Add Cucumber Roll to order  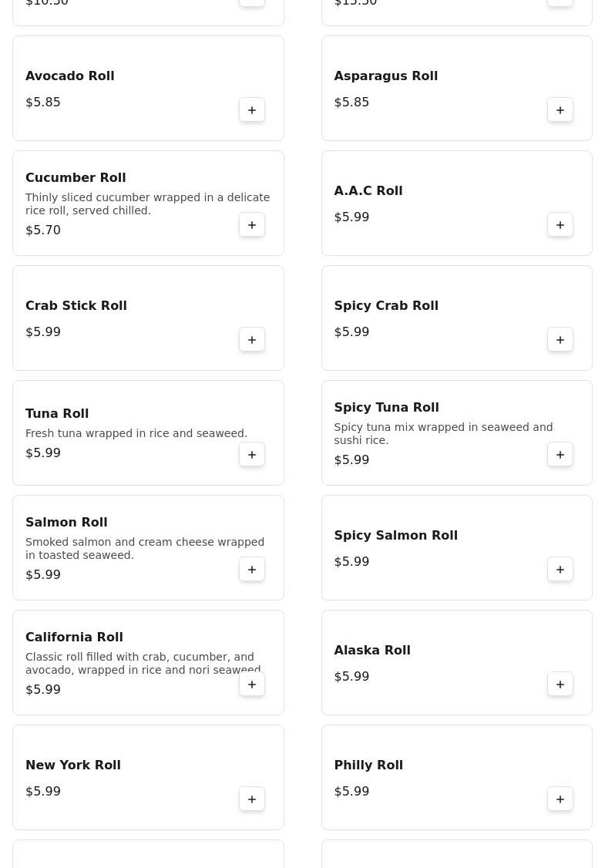coord(252,225)
